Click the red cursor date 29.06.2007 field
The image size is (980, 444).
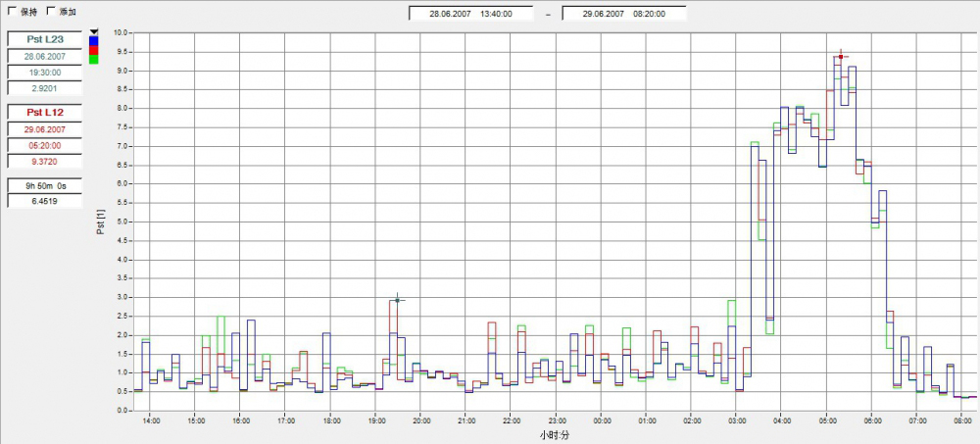tap(47, 129)
